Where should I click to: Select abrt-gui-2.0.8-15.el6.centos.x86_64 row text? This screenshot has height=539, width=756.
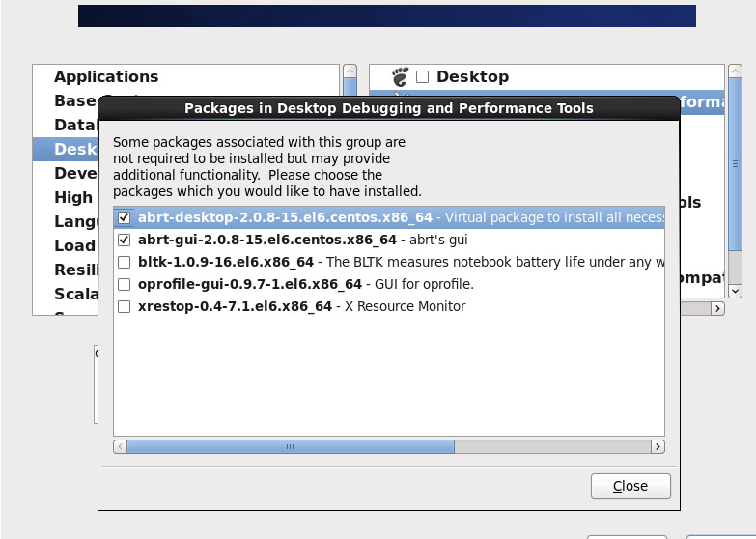tap(267, 240)
